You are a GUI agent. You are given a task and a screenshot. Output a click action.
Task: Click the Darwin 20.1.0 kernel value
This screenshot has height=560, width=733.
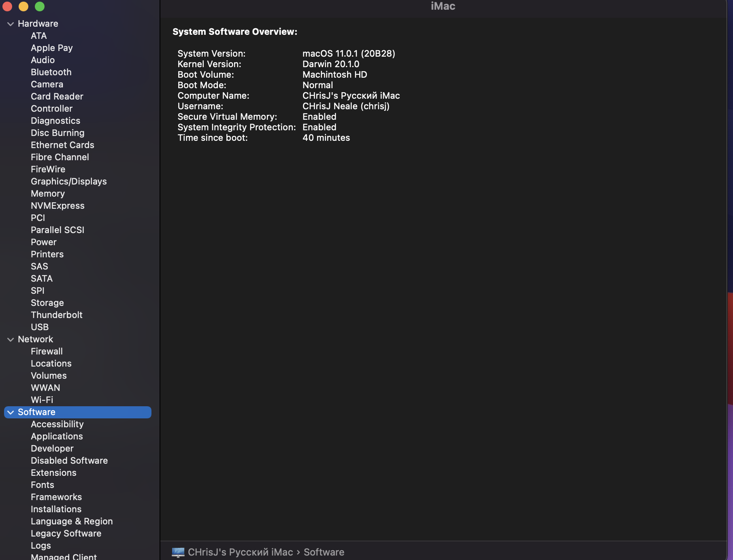[331, 64]
